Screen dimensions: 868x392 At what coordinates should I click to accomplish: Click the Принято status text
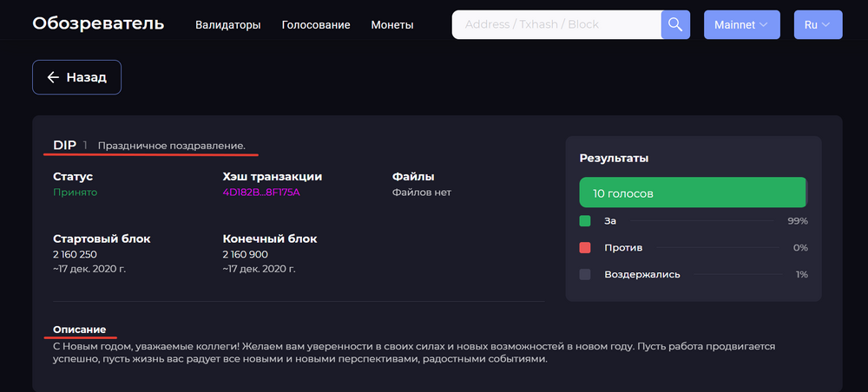tap(76, 193)
